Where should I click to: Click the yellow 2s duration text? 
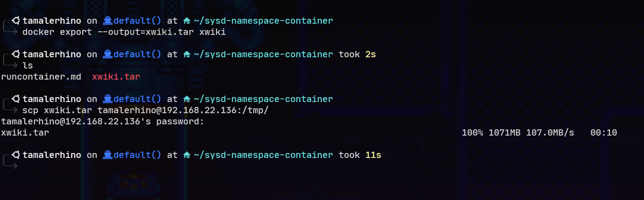371,54
